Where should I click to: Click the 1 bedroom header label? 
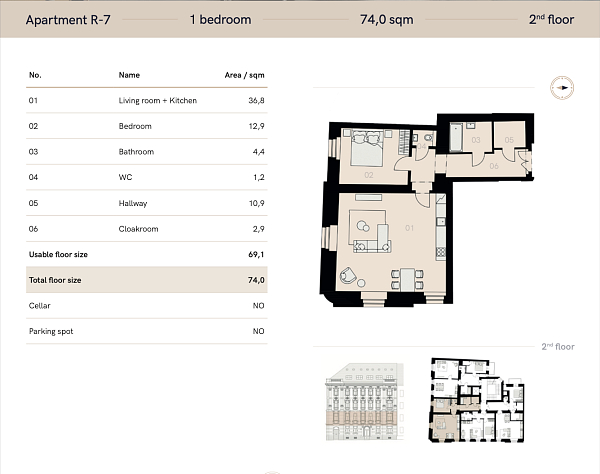click(220, 19)
